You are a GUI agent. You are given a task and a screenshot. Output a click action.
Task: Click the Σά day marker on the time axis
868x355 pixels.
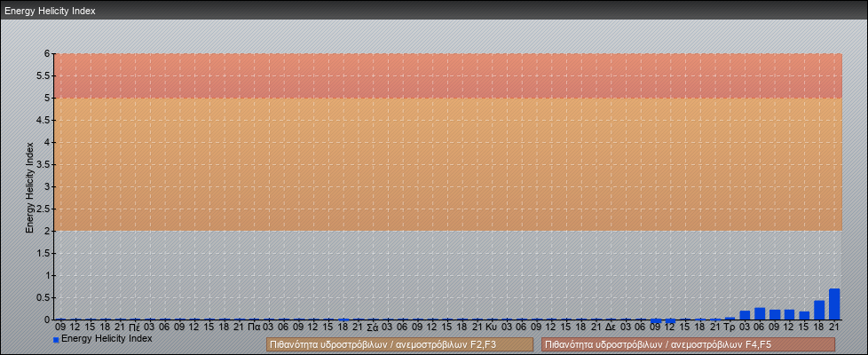click(373, 327)
